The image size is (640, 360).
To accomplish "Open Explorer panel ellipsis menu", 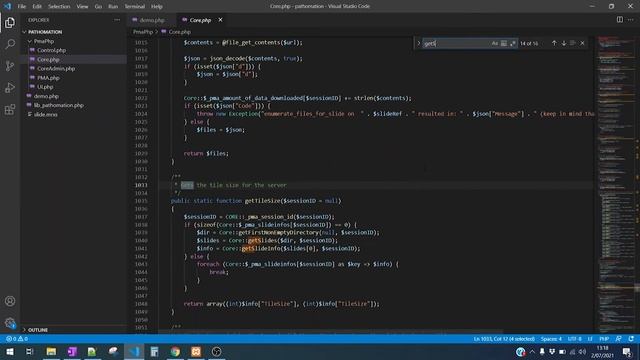I will 117,20.
